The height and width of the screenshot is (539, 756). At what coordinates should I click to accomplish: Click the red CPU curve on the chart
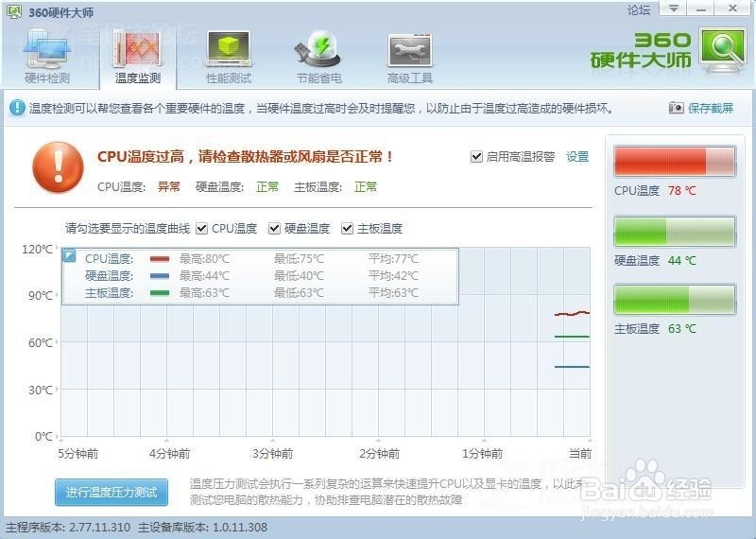(572, 314)
